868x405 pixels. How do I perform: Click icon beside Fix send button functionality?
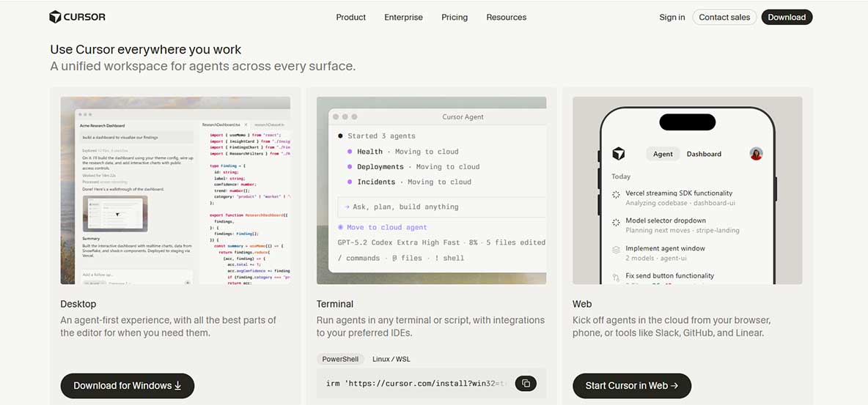coord(616,277)
